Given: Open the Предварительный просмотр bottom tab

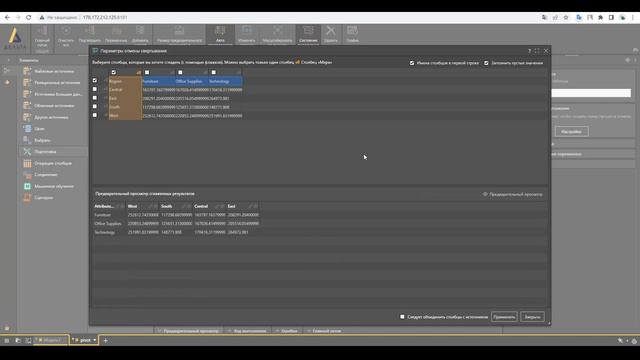Looking at the screenshot, I should point(188,331).
